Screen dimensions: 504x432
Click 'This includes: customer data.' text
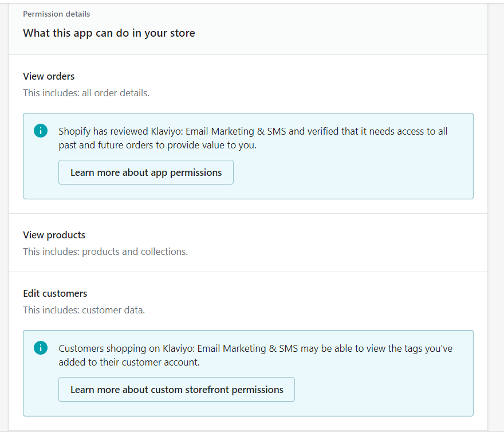click(84, 310)
